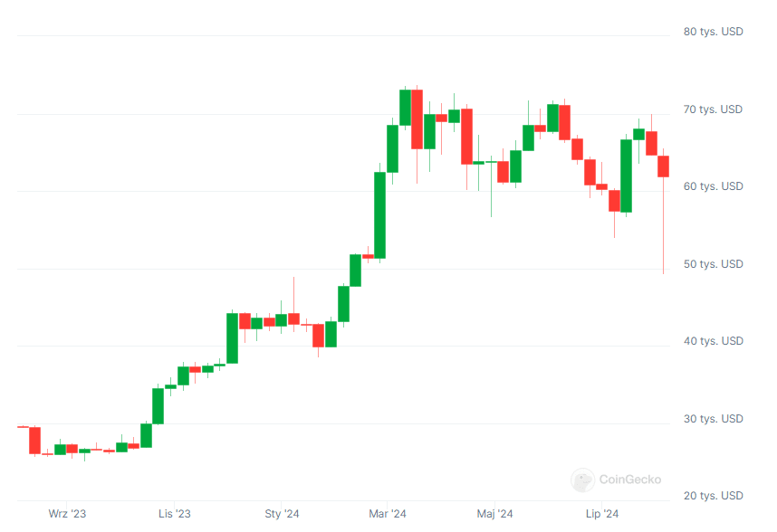Select the 20 tys. USD price label

pyautogui.click(x=713, y=496)
